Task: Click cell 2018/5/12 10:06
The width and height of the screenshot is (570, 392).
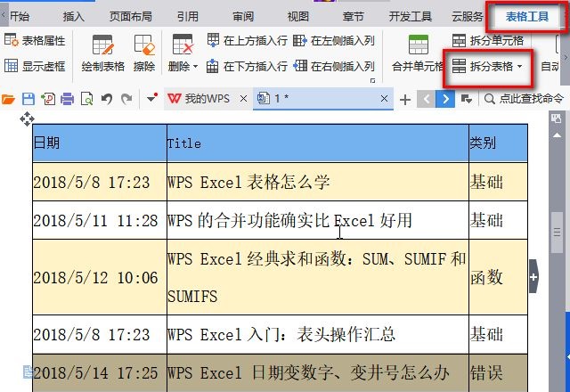Action: point(100,277)
